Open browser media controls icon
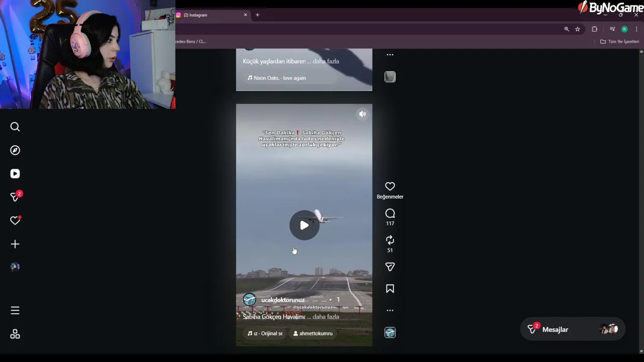Image resolution: width=644 pixels, height=362 pixels. pos(612,29)
